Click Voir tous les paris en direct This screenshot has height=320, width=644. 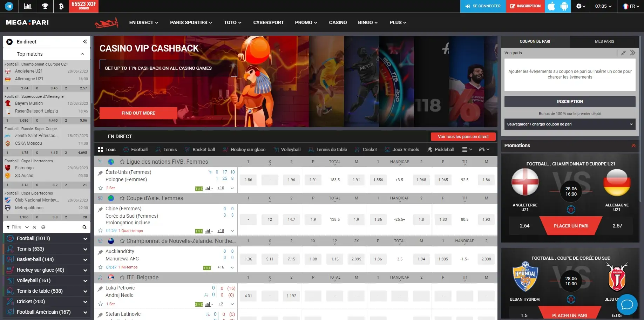point(463,137)
